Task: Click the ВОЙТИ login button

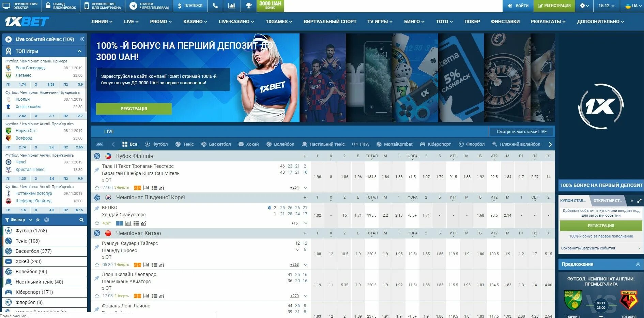Action: 518,6
